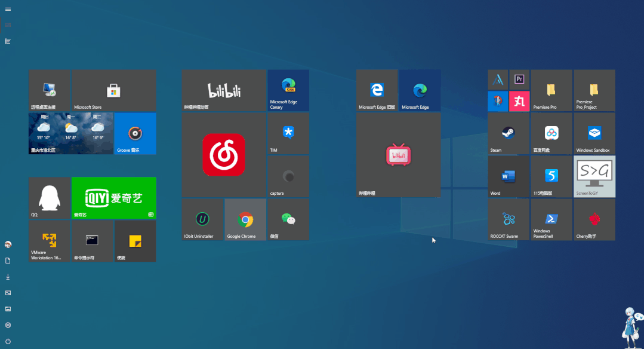The width and height of the screenshot is (644, 349).
Task: Open the Power options button
Action: 8,341
